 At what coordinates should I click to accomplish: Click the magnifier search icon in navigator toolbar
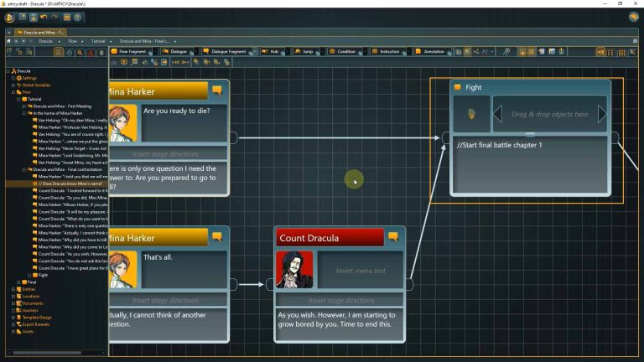pyautogui.click(x=80, y=52)
